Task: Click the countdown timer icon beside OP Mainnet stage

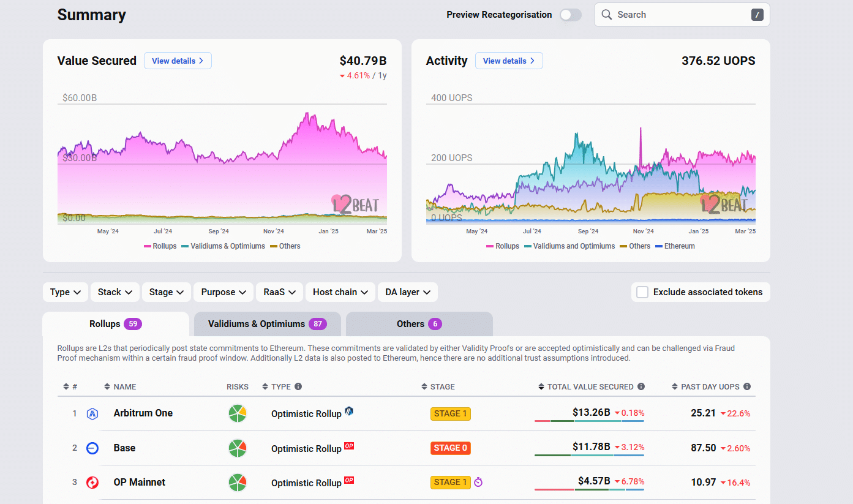Action: point(478,483)
